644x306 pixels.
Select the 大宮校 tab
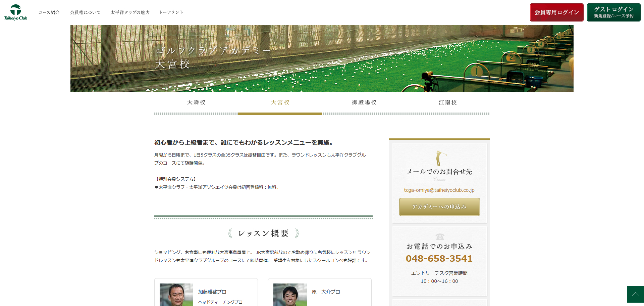pyautogui.click(x=280, y=102)
